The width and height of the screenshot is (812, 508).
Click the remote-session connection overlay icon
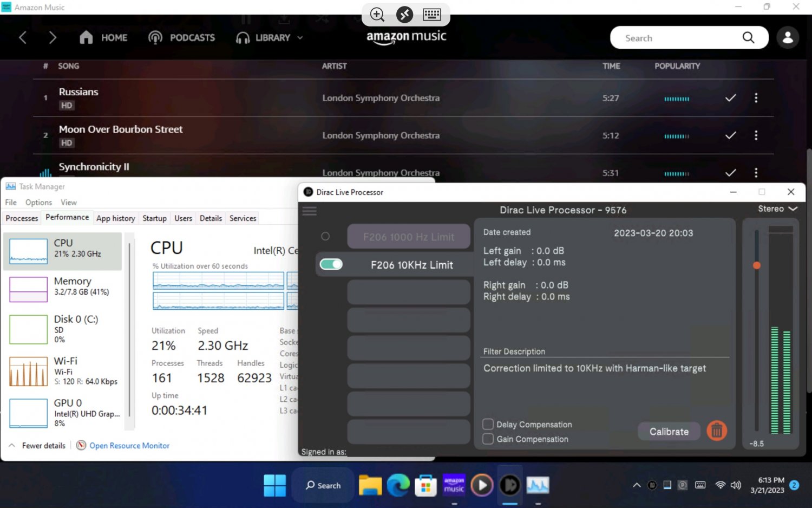click(x=404, y=15)
